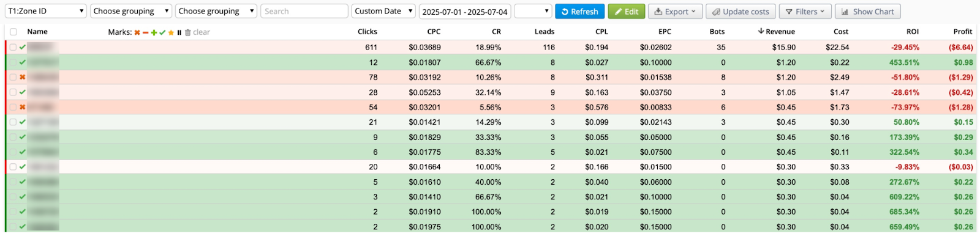The height and width of the screenshot is (236, 980).
Task: Sort by the Leads column header
Action: click(x=545, y=32)
